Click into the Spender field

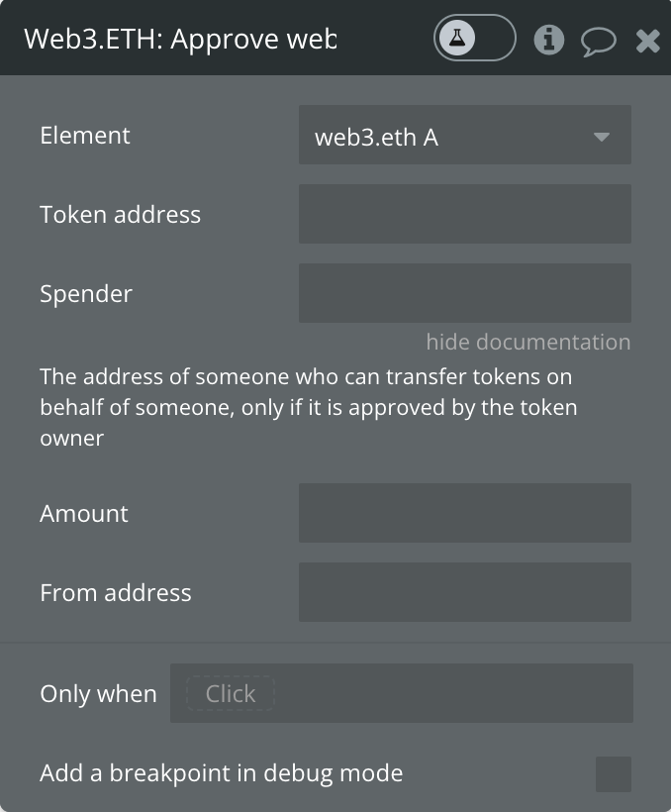point(464,293)
